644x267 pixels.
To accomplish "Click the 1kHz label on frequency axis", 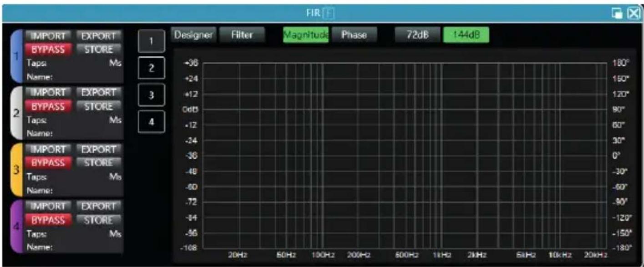I will click(x=441, y=255).
